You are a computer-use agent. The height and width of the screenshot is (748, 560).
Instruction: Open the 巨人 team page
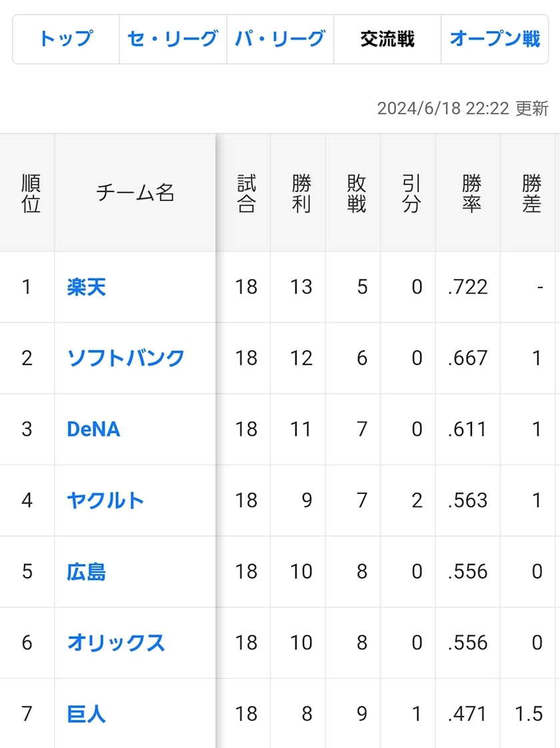pos(87,714)
